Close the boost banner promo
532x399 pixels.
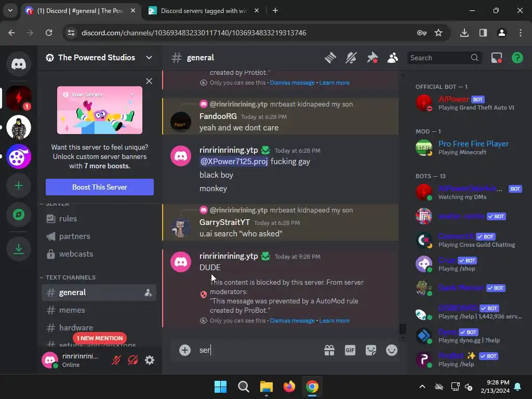pyautogui.click(x=149, y=81)
